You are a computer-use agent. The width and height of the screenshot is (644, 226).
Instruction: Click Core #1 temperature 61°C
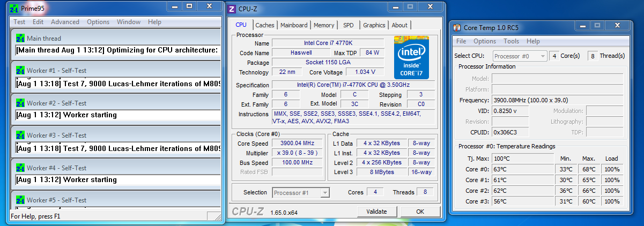(523, 180)
